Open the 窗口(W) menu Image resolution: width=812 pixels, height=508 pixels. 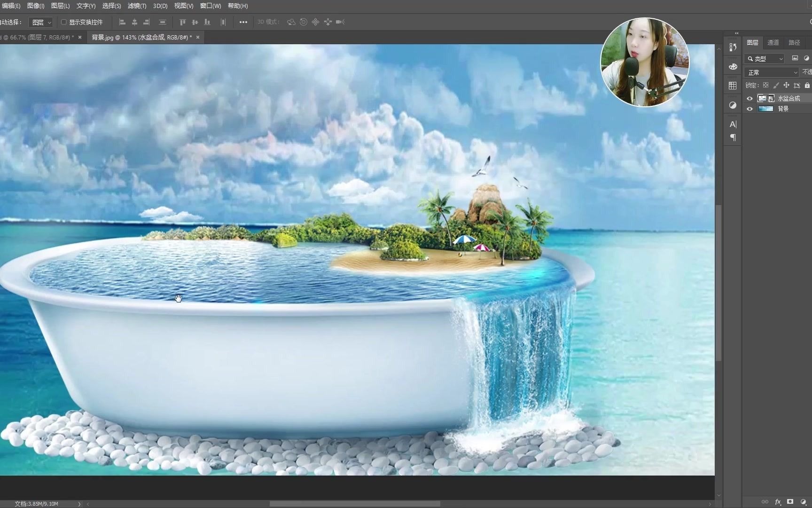pyautogui.click(x=211, y=6)
